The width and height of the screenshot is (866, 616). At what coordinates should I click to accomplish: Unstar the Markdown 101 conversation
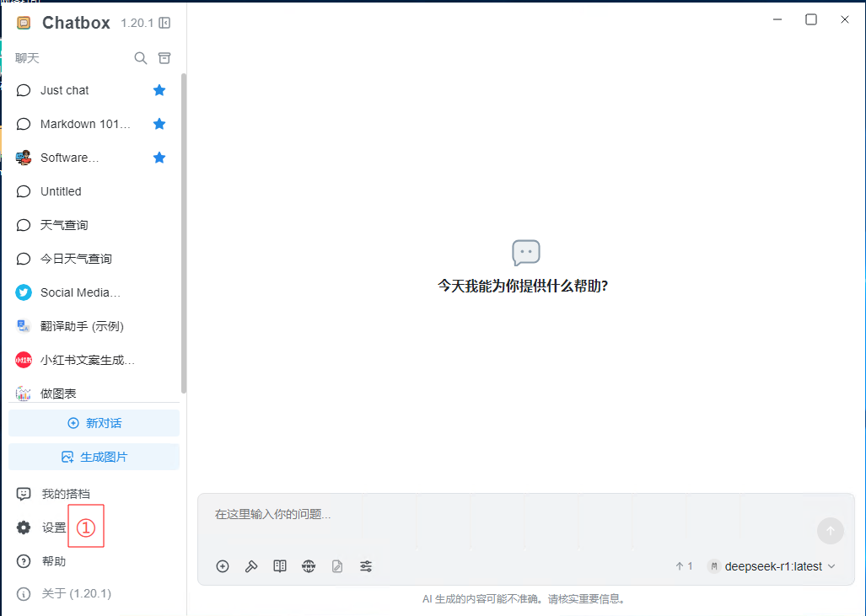coord(159,124)
